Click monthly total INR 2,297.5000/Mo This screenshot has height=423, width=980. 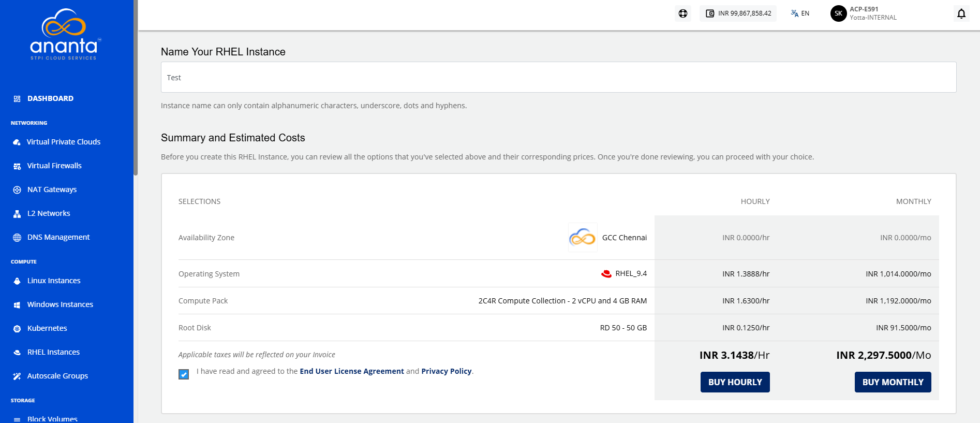884,355
